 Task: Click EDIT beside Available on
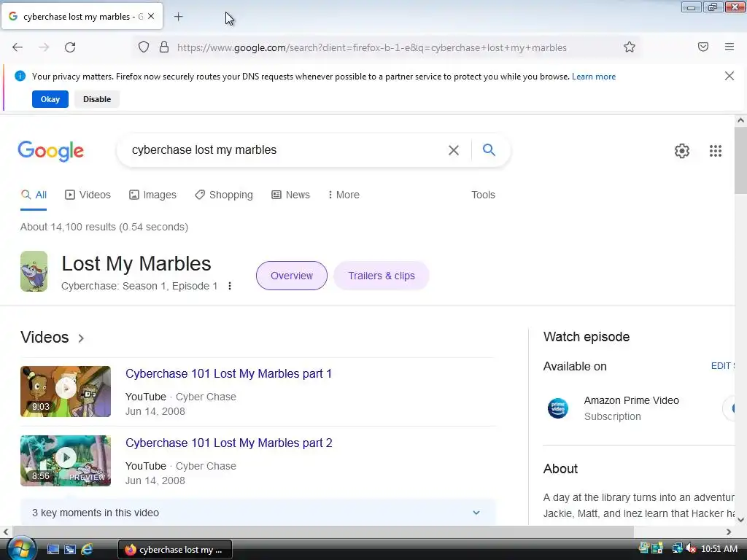coord(722,366)
